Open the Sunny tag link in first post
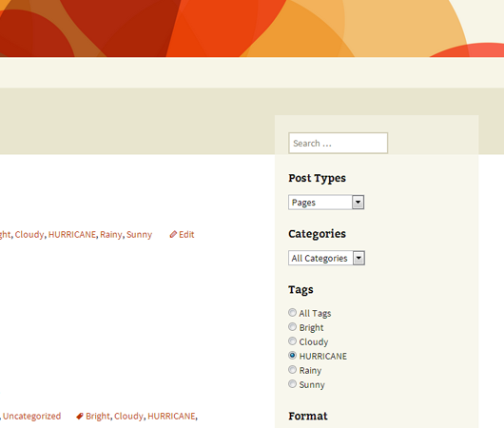This screenshot has height=428, width=504. pos(139,234)
